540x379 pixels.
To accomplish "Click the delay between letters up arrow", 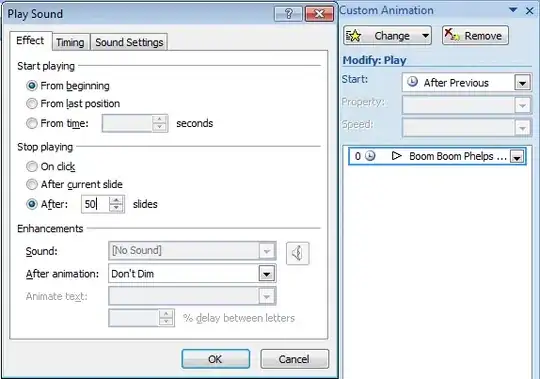I will coord(166,314).
